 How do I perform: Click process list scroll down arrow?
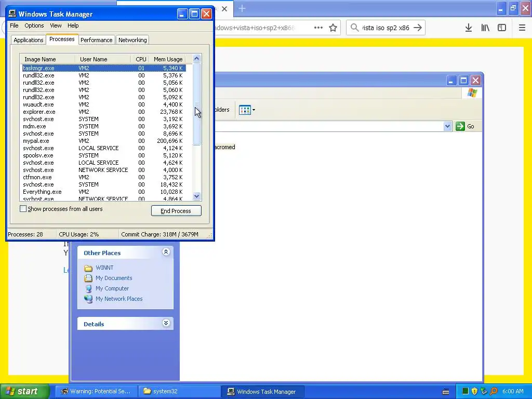click(196, 196)
